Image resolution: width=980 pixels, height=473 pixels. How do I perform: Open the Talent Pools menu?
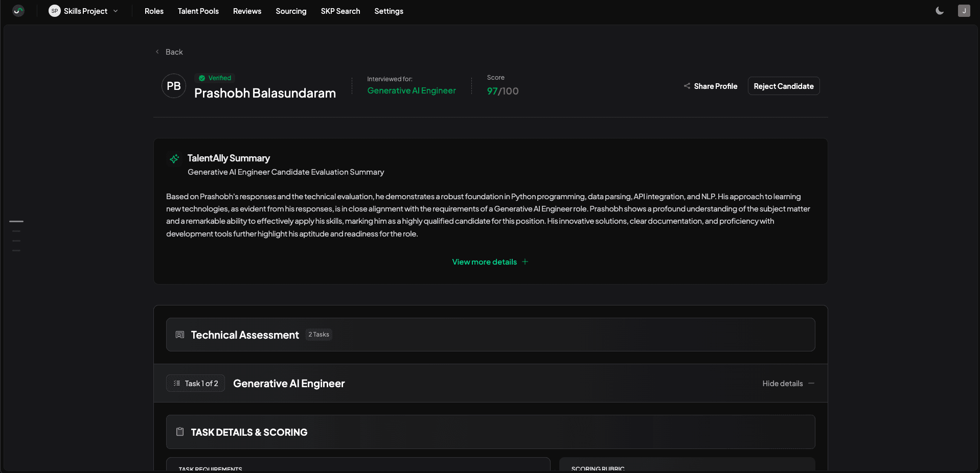[198, 11]
